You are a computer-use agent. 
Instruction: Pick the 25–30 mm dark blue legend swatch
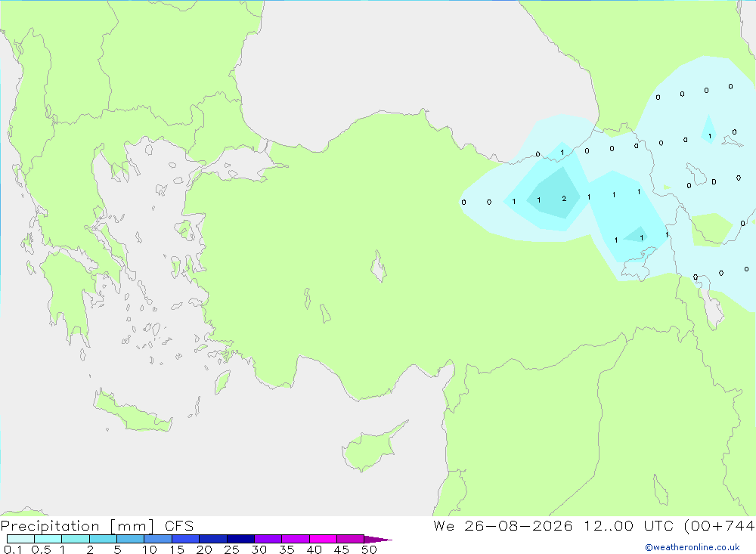tap(240, 539)
